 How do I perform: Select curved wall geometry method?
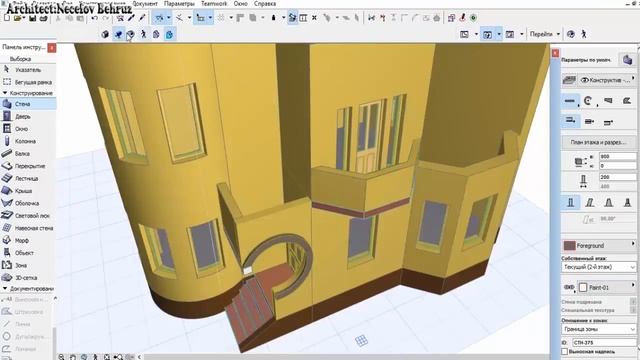coord(588,101)
